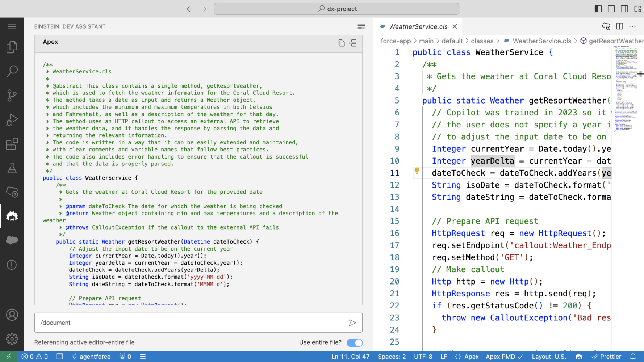
Task: Open the classes breadcrumb dropdown
Action: point(482,41)
